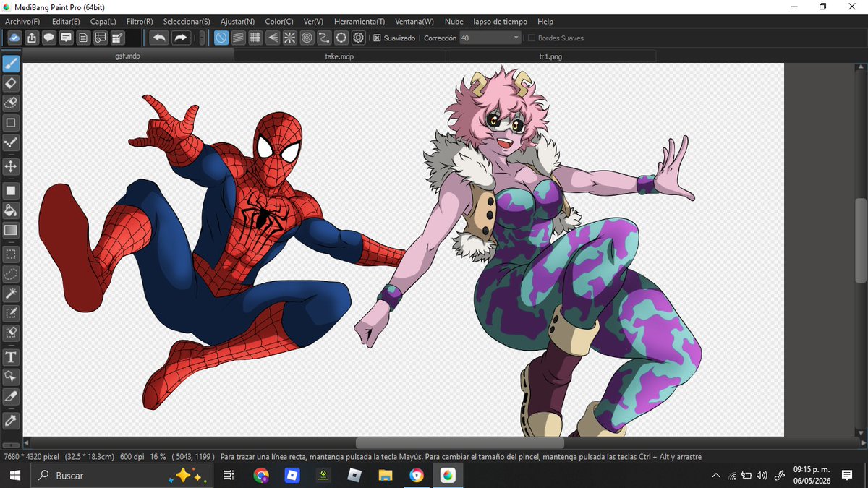868x488 pixels.
Task: Open the Editar(E) menu
Action: (x=66, y=22)
